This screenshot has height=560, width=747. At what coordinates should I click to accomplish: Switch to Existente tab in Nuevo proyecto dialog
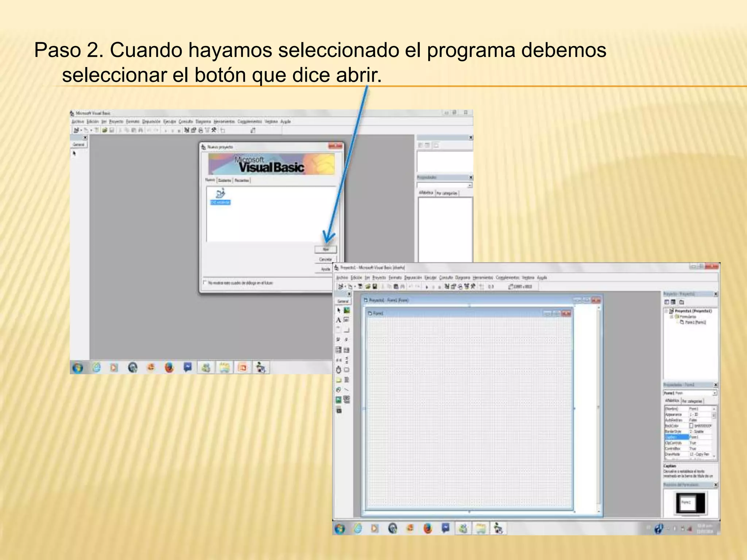point(225,180)
